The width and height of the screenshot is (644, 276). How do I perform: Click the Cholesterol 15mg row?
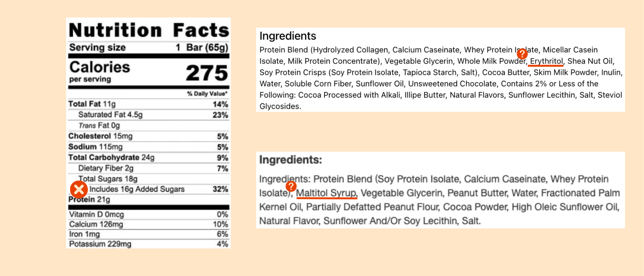[x=149, y=136]
